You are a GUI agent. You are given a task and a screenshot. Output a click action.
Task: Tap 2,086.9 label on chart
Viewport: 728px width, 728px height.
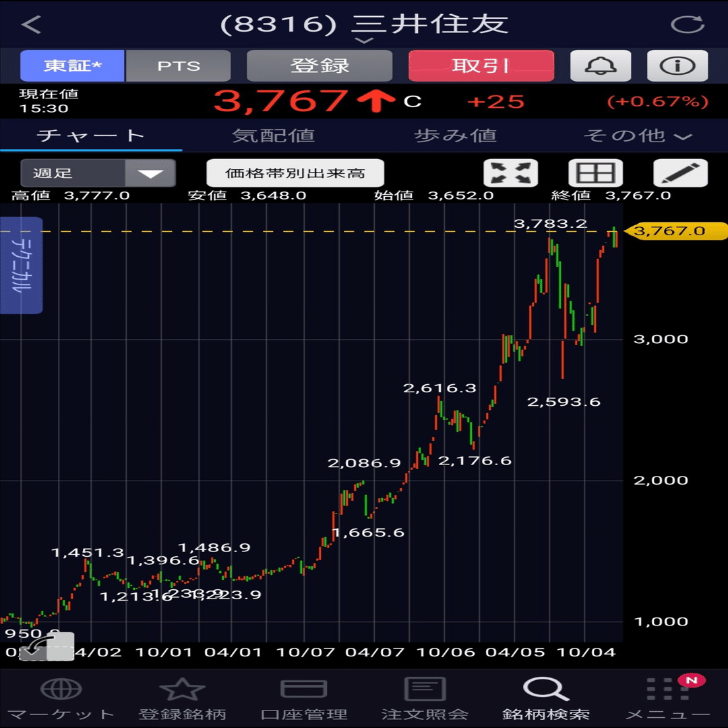(x=364, y=463)
